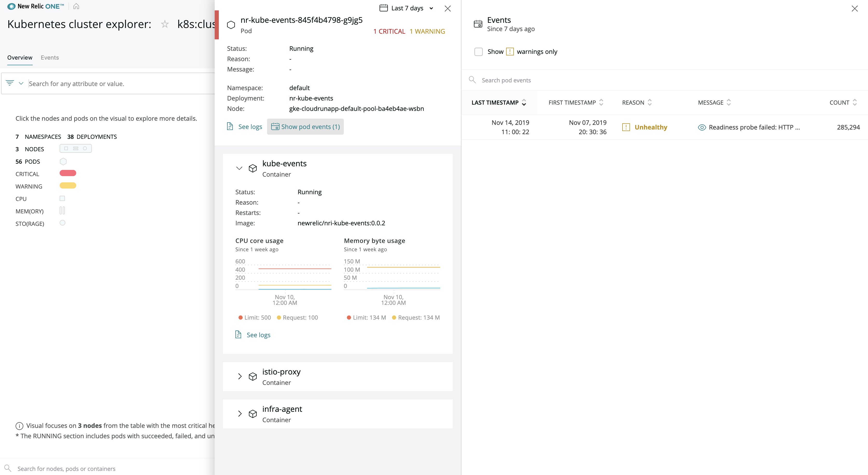Click the Nov 07, 2019 first timestamp cell
This screenshot has height=475, width=868.
588,127
